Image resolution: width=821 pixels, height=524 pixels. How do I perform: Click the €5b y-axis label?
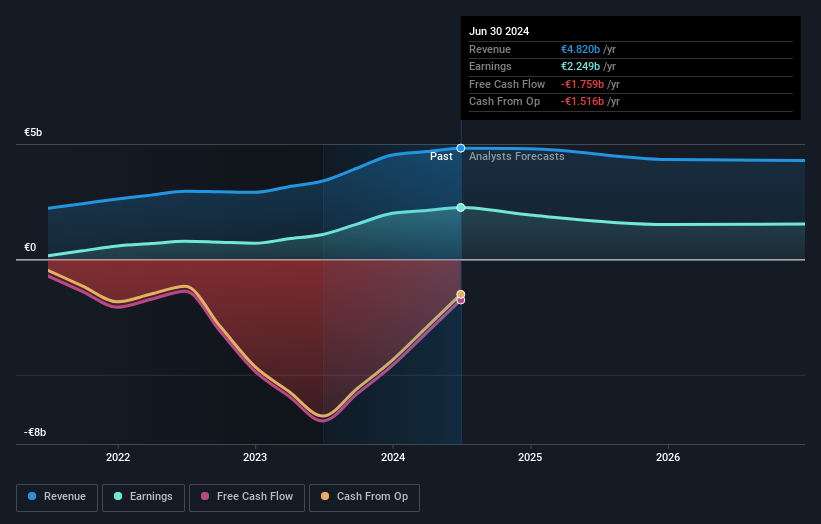click(x=33, y=132)
